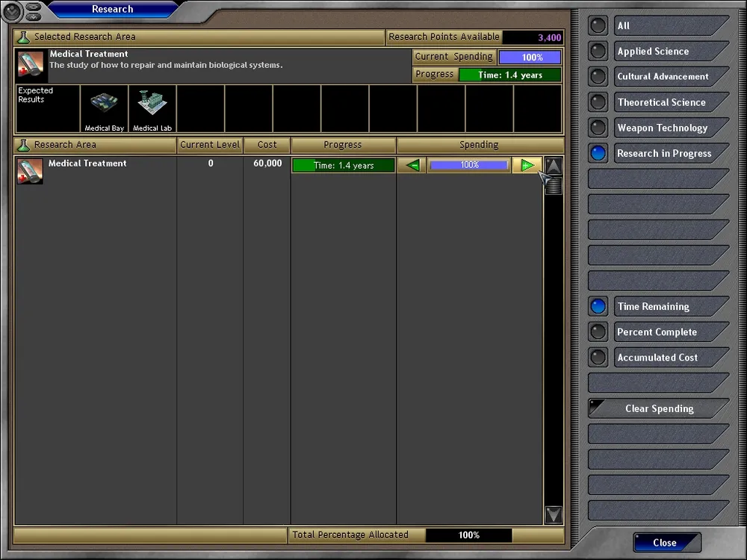Click the Accumulated Cost label button
This screenshot has height=560, width=747.
tap(672, 357)
